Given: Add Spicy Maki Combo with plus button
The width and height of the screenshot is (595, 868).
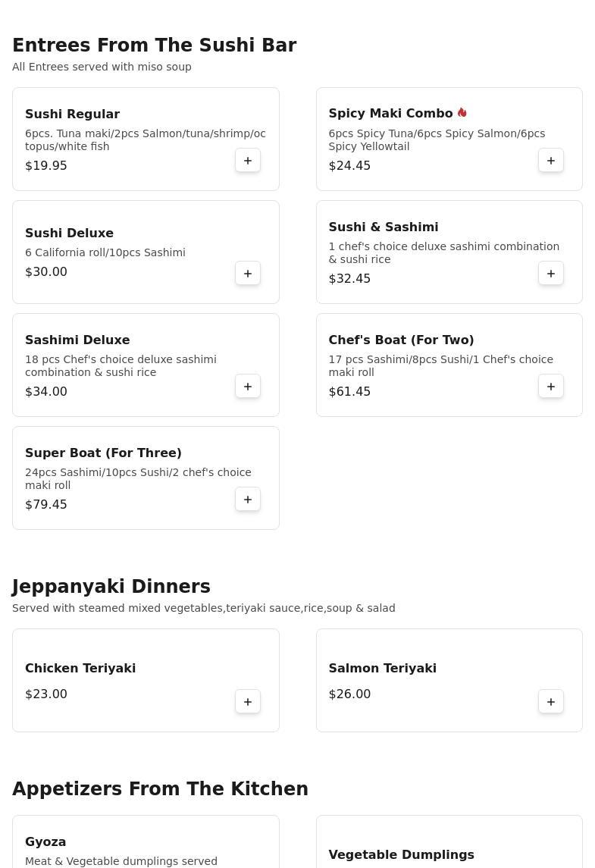Looking at the screenshot, I should tap(551, 161).
